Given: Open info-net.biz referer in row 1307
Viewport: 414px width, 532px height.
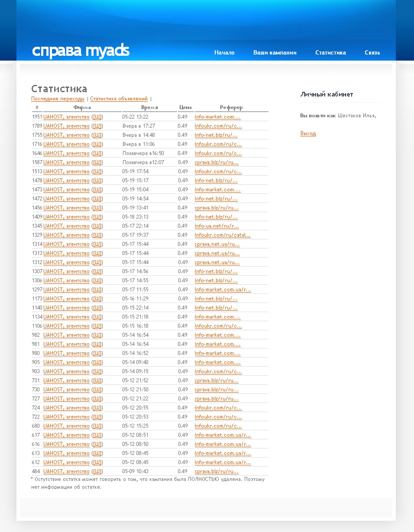Looking at the screenshot, I should pos(216,271).
